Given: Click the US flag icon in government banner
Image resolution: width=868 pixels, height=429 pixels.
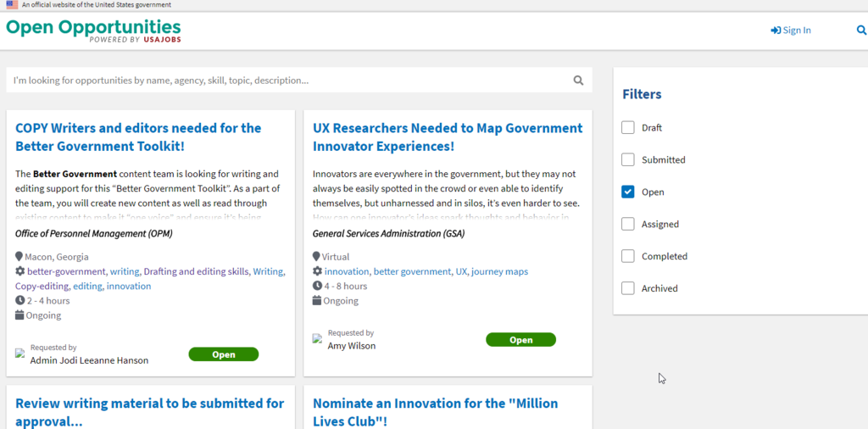Looking at the screenshot, I should click(x=12, y=4).
